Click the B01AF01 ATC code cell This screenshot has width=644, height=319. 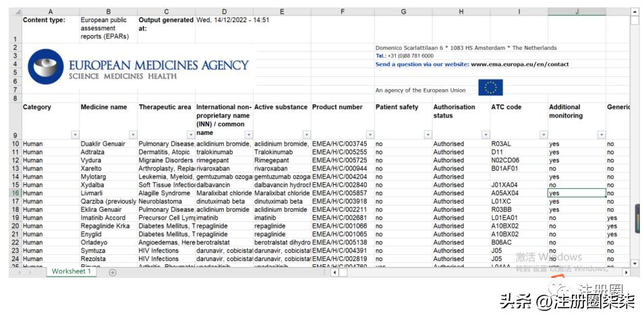(x=519, y=169)
